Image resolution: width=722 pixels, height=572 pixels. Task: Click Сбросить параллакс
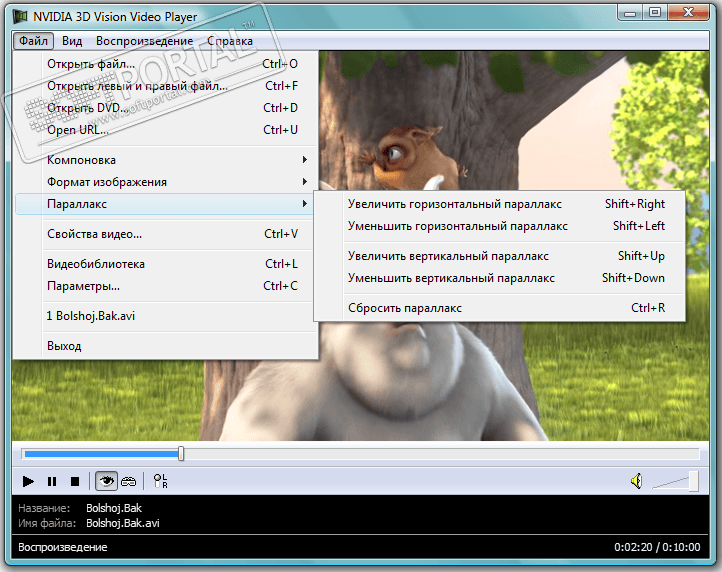[500, 308]
